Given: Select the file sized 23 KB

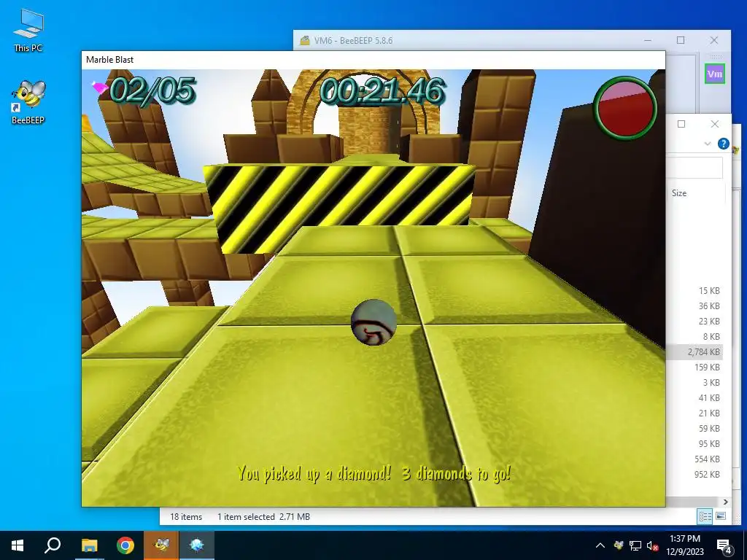Looking at the screenshot, I should pyautogui.click(x=709, y=321).
